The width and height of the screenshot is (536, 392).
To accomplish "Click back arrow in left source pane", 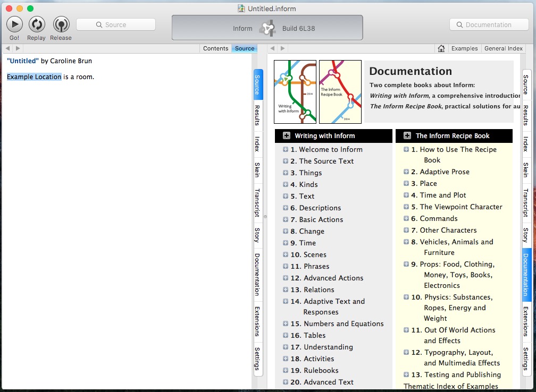I will point(7,48).
